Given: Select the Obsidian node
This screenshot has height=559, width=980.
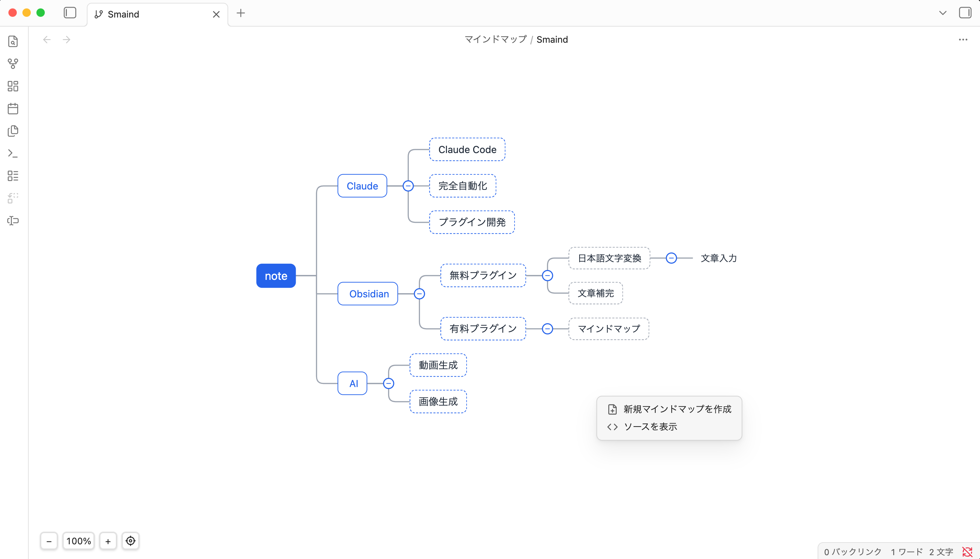Looking at the screenshot, I should click(x=368, y=294).
